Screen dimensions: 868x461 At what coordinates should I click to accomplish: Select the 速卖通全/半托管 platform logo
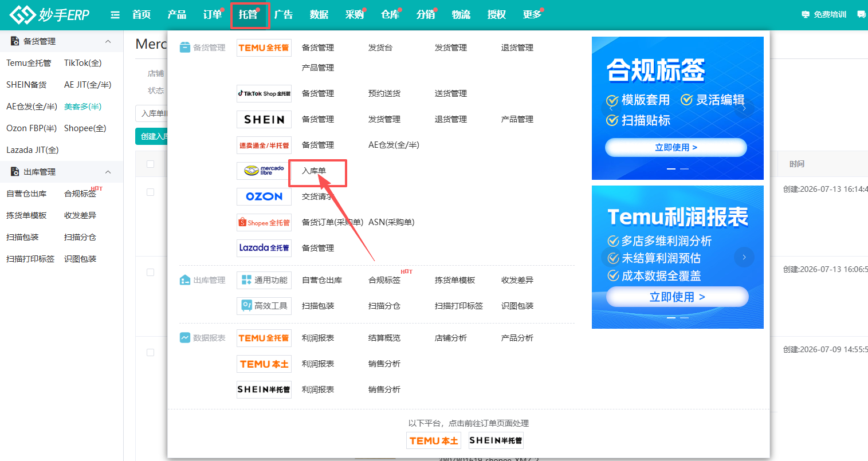264,145
